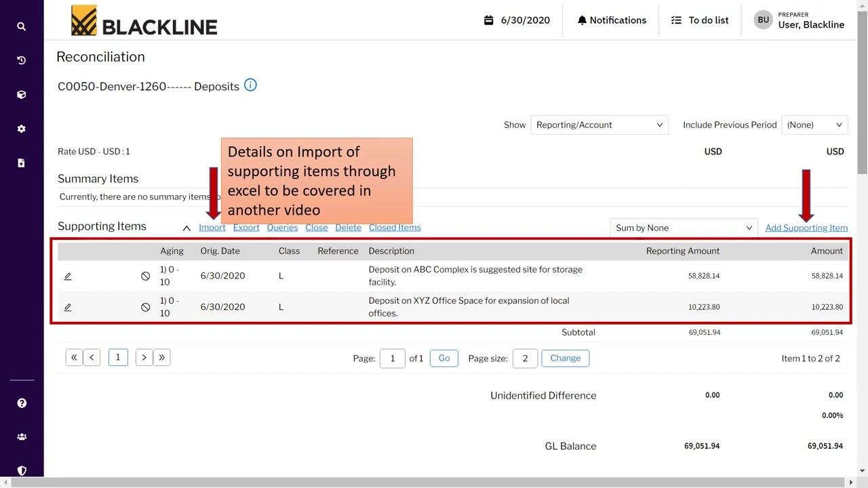868x488 pixels.
Task: Click prohibit icon on ABC Complex row
Action: click(x=145, y=276)
